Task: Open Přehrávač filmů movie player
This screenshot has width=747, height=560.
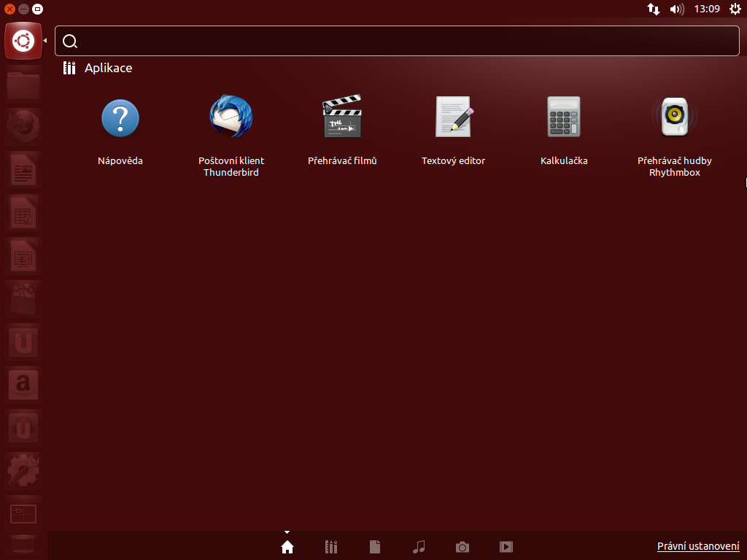Action: point(342,117)
